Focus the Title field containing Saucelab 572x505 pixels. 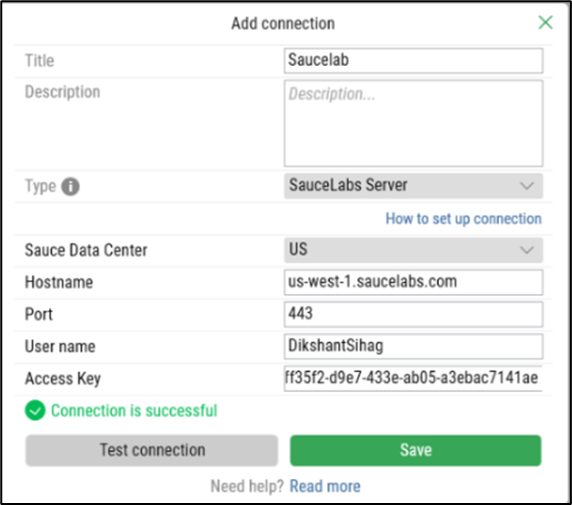[x=413, y=61]
